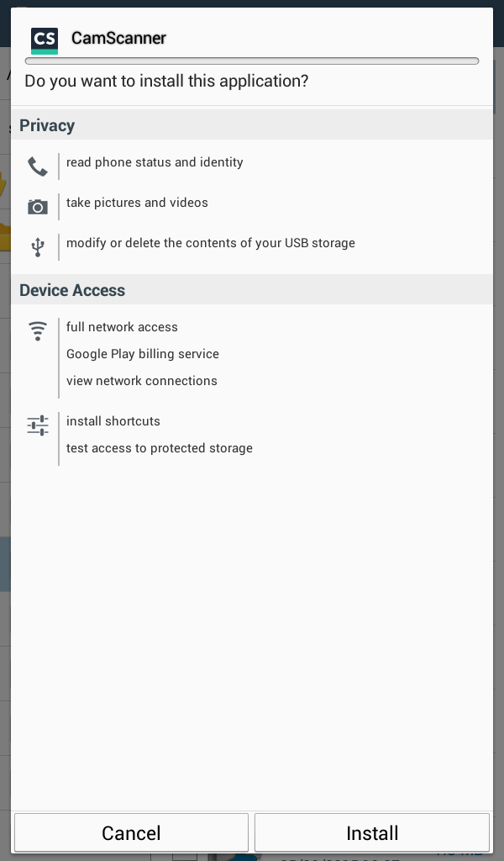This screenshot has height=861, width=504.
Task: Tap the phone permission icon
Action: point(38,166)
